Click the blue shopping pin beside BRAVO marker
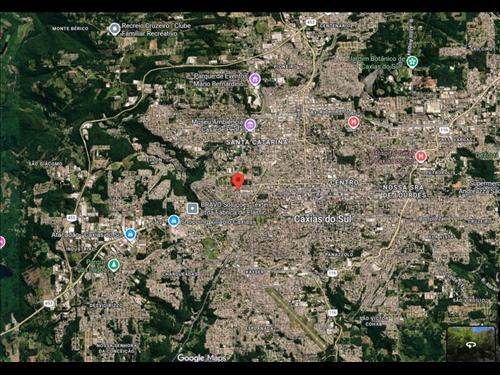Image resolution: width=500 pixels, height=375 pixels. (x=173, y=220)
